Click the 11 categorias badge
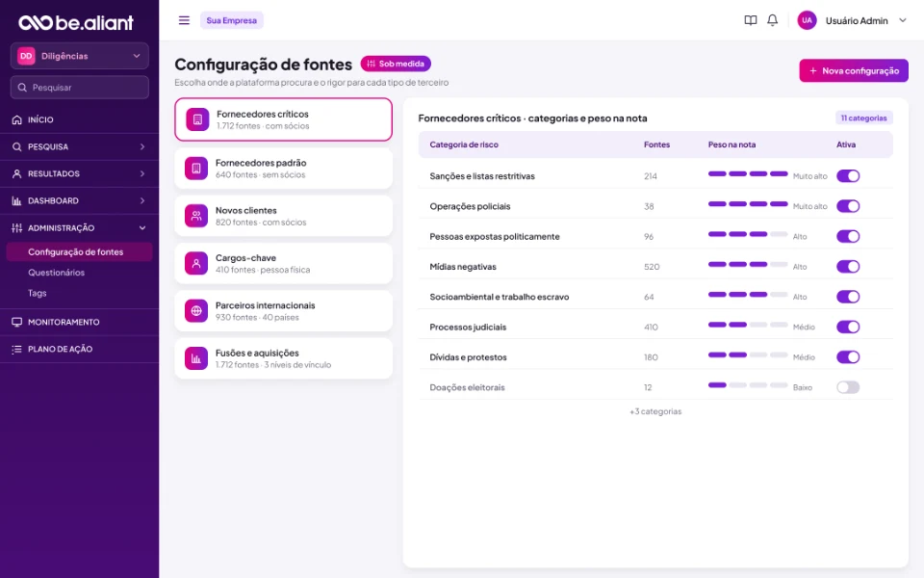This screenshot has width=924, height=578. click(864, 118)
